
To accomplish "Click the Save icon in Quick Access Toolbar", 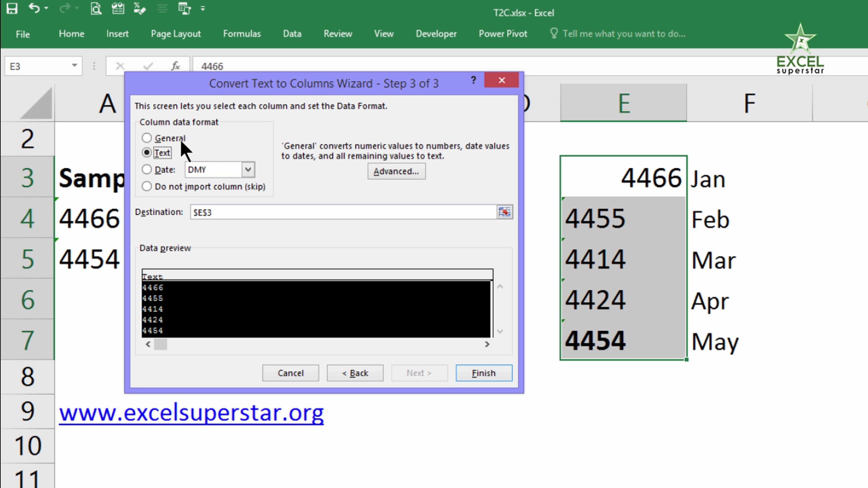I will (x=12, y=8).
